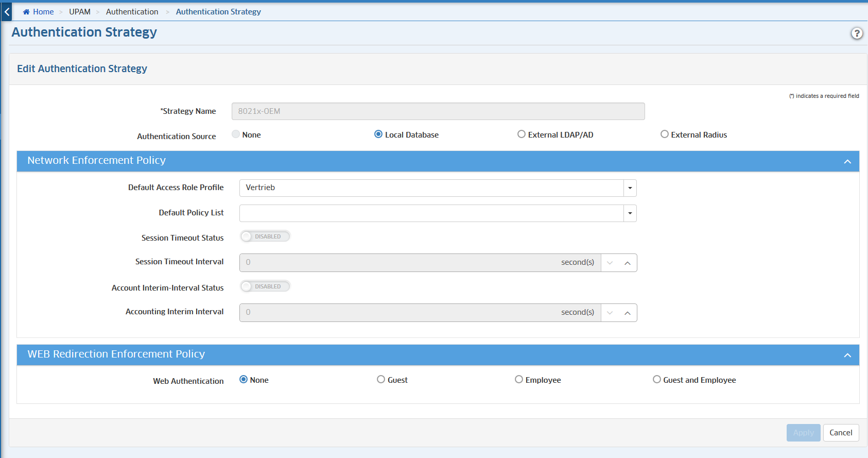Choose Guest web authentication option
Viewport: 868px width, 458px height.
(x=381, y=380)
